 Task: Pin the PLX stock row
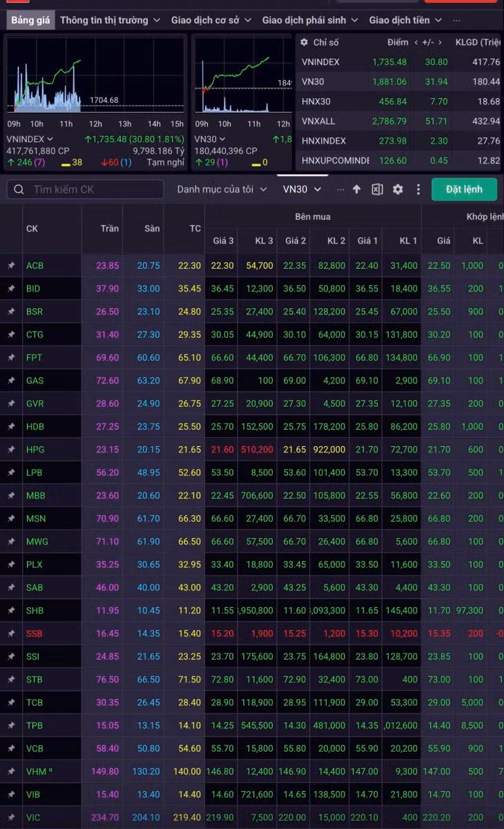[11, 564]
